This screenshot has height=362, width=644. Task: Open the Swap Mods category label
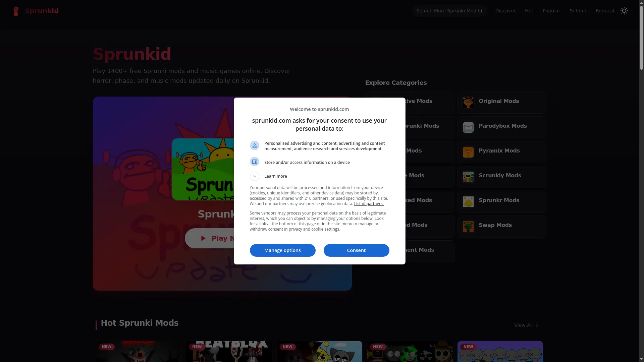[x=495, y=225]
